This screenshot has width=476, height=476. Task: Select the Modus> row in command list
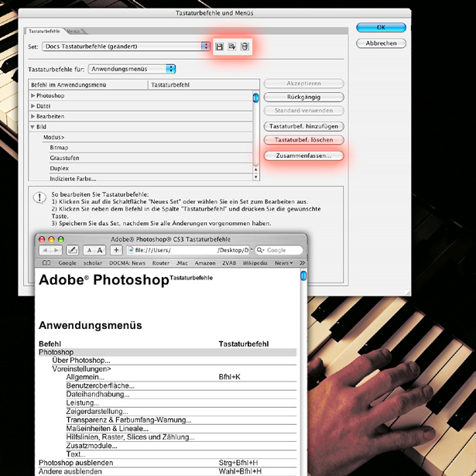(141, 137)
